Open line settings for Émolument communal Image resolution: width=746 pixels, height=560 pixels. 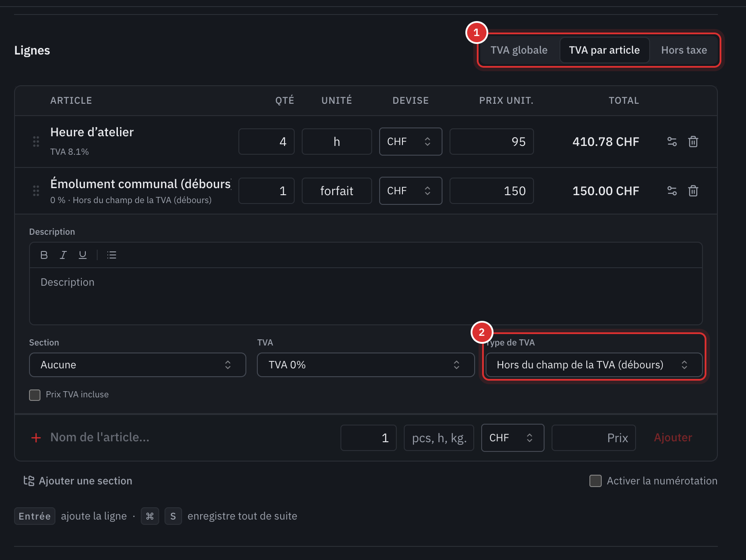pos(672,191)
